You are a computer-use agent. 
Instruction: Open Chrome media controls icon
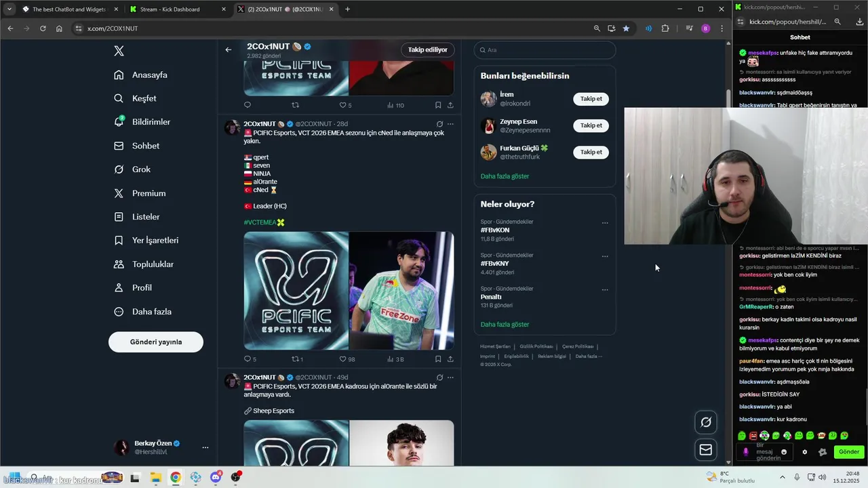(x=689, y=28)
